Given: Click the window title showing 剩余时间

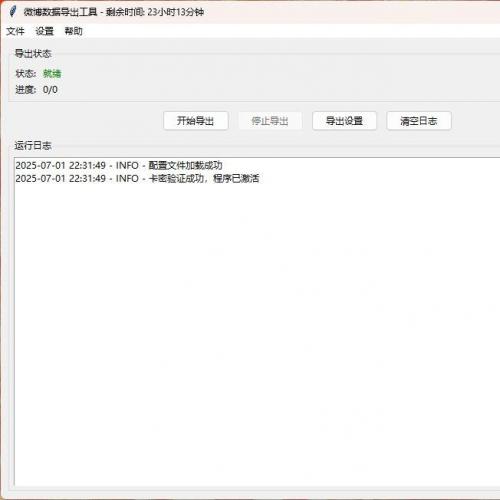Looking at the screenshot, I should [x=114, y=12].
